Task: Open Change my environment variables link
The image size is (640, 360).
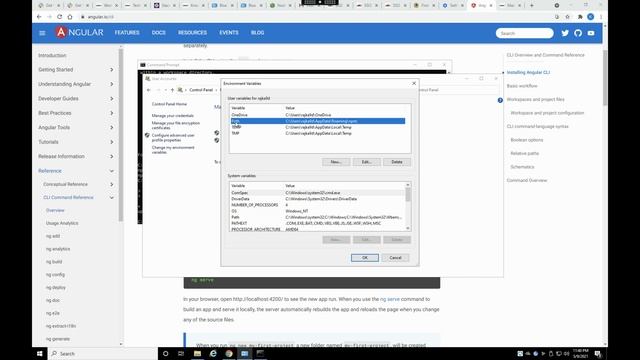Action: [173, 150]
